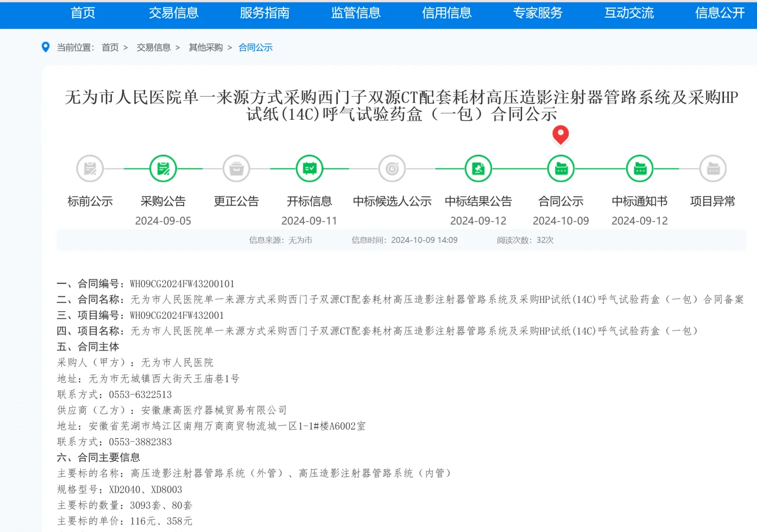Click the 合同公示 breadcrumb entry
This screenshot has height=532, width=757.
coord(255,47)
